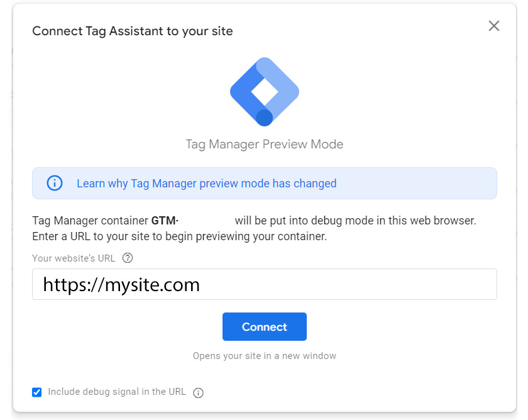Viewport: 528px width, 420px height.
Task: Click the Opens your site in new window text
Action: pyautogui.click(x=265, y=356)
